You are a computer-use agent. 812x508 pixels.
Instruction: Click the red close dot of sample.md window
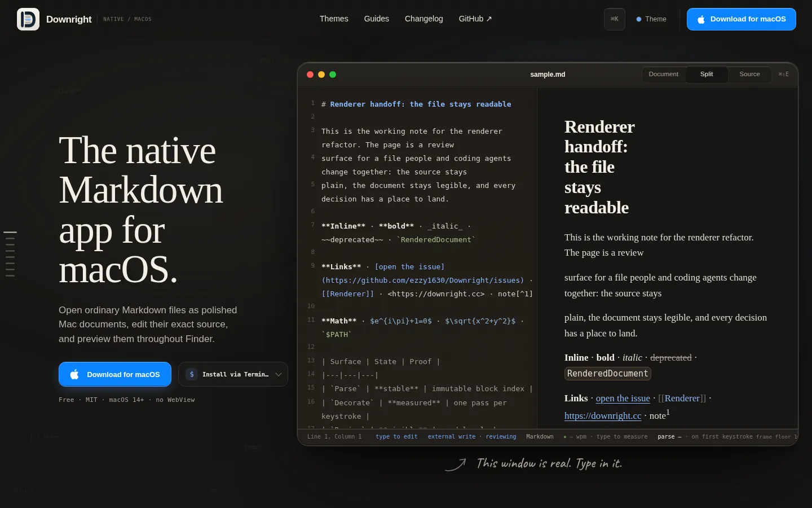tap(310, 75)
